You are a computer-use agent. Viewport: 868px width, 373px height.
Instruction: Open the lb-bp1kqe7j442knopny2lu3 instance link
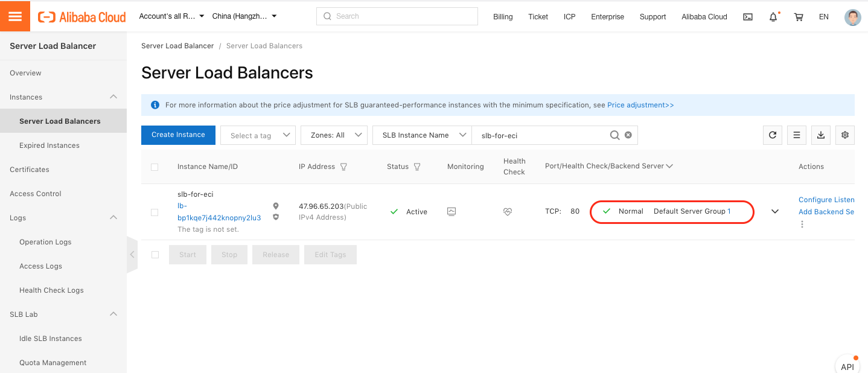pos(219,212)
